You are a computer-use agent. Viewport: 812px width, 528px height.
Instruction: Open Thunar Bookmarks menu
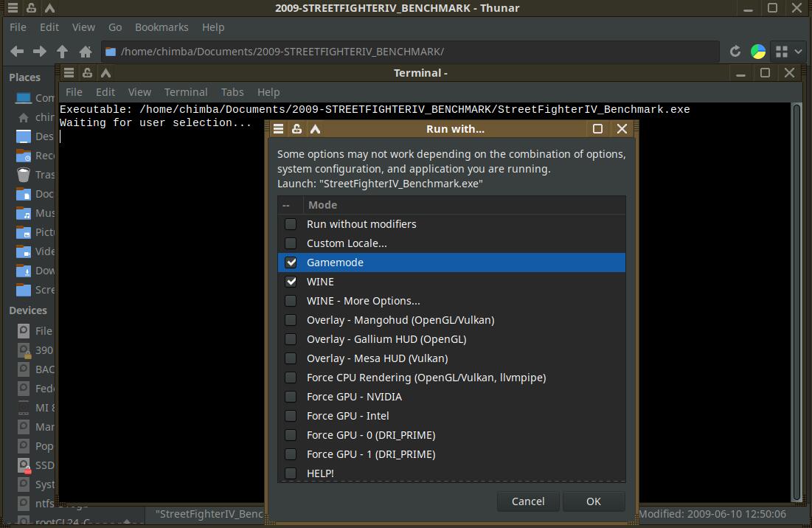(162, 27)
